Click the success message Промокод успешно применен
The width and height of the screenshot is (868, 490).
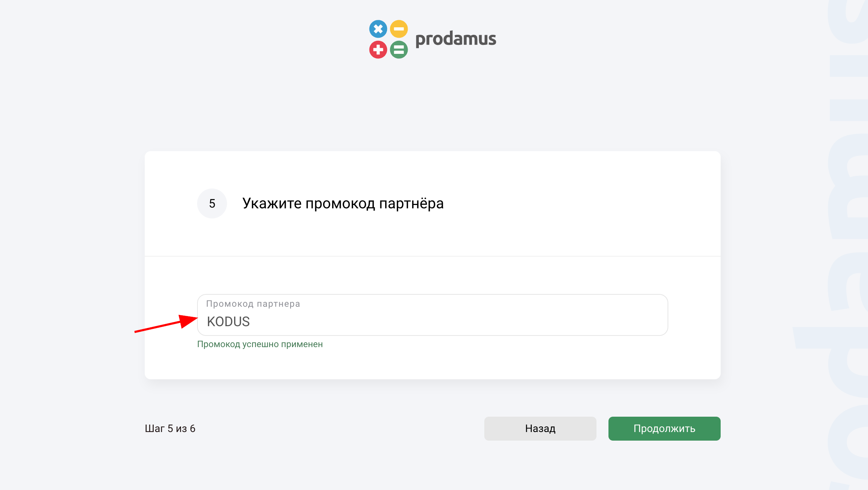[260, 344]
